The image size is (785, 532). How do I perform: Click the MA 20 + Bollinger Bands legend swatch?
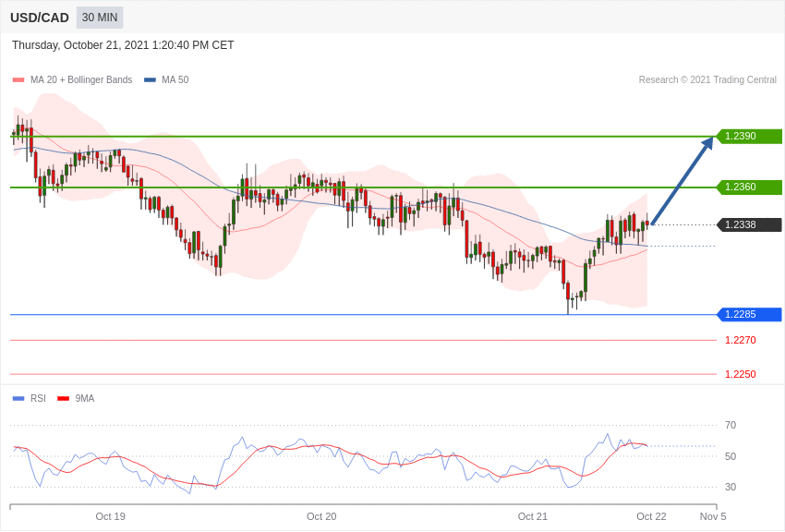(x=18, y=80)
